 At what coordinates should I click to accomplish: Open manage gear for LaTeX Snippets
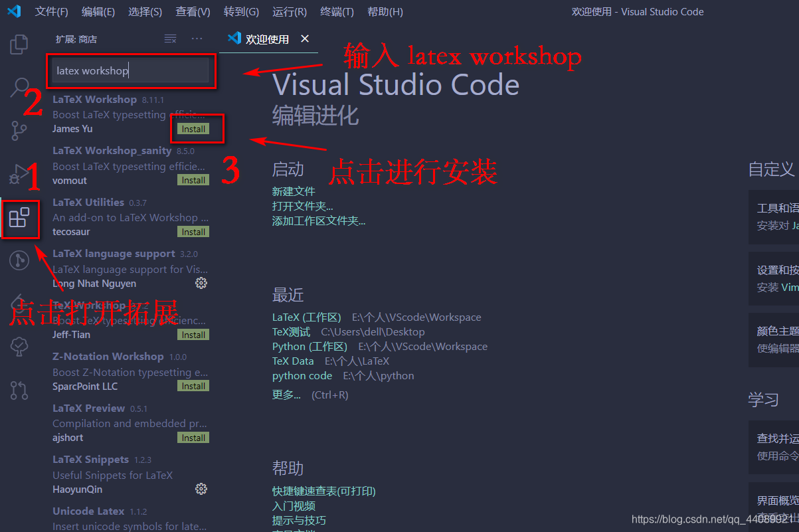(201, 489)
